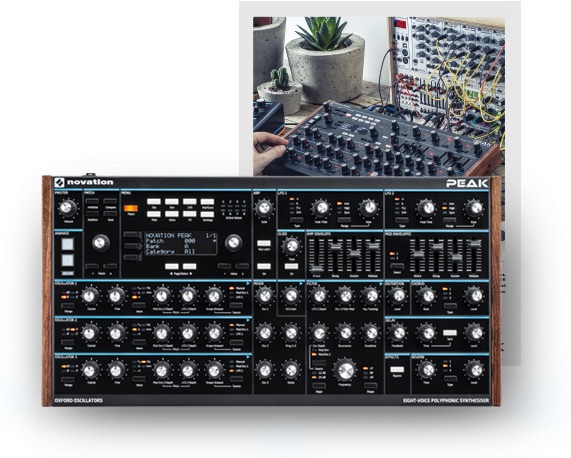Click the Reverb Level knob
Image resolution: width=571 pixels, height=458 pixels.
[474, 370]
